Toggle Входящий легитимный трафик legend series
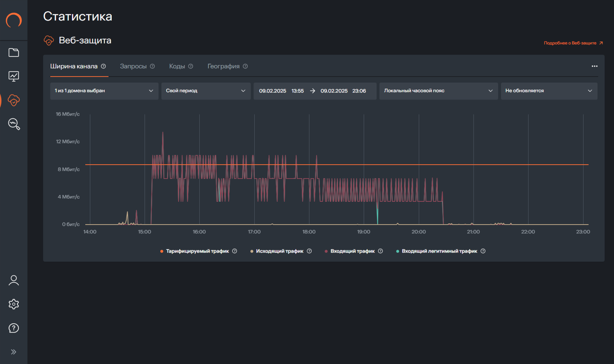The height and width of the screenshot is (364, 614). [439, 251]
